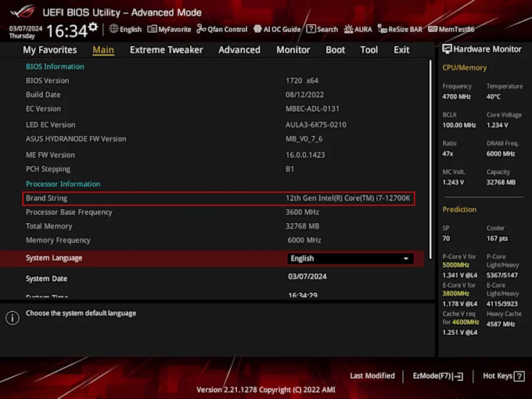Open the Advanced tab
Screen dimensions: 532x399
pyautogui.click(x=239, y=50)
